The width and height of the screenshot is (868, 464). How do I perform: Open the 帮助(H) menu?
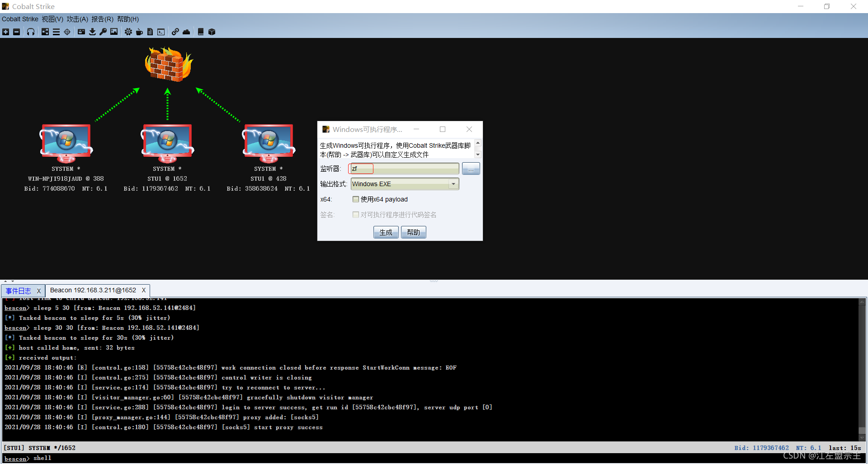[x=128, y=19]
